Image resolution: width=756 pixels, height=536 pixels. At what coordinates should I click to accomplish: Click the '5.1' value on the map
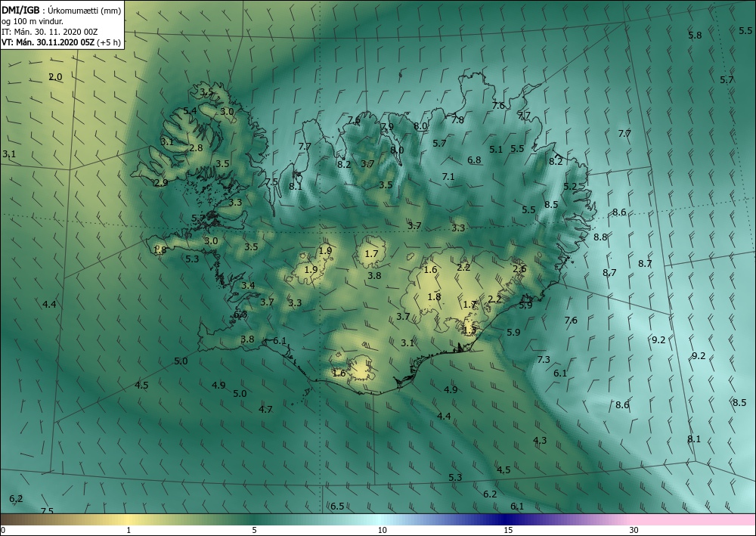tap(496, 150)
